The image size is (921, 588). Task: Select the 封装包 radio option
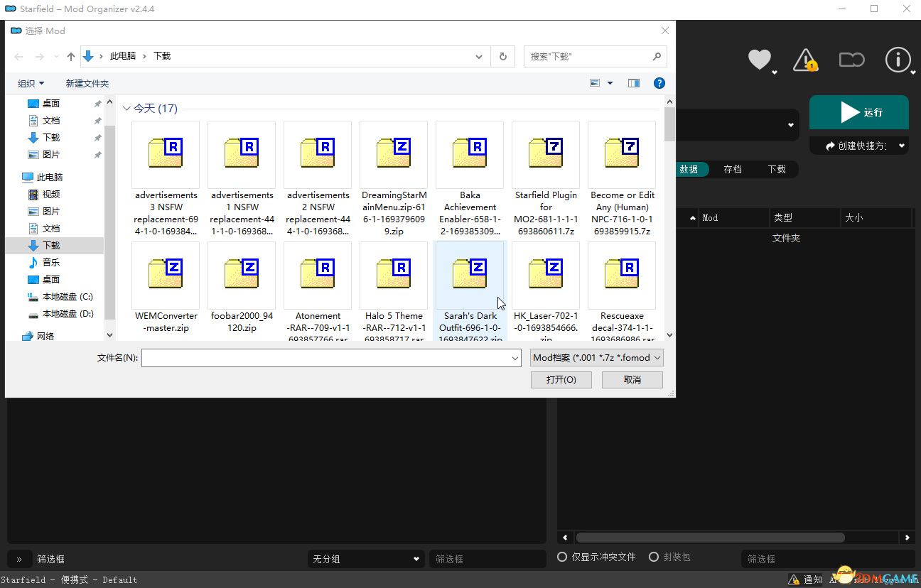point(654,557)
